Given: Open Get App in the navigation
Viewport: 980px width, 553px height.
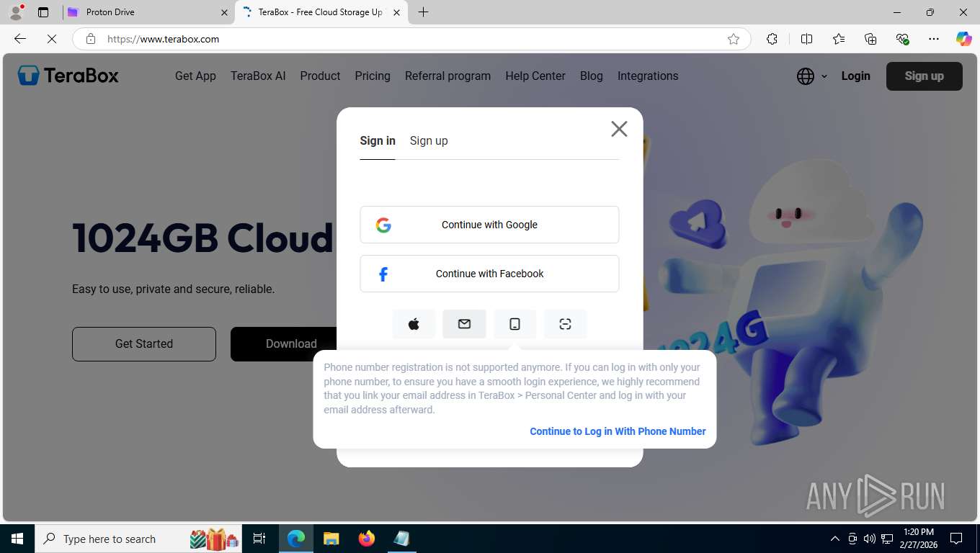Looking at the screenshot, I should (195, 76).
